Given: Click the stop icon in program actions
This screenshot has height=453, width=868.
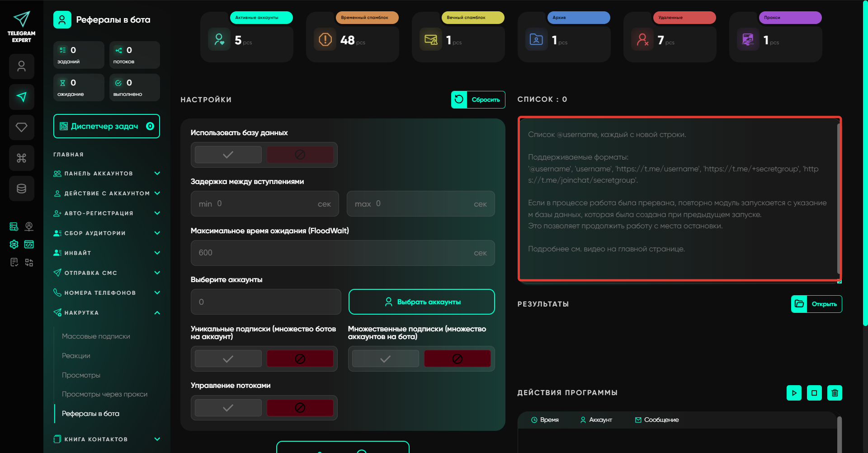Looking at the screenshot, I should (814, 393).
